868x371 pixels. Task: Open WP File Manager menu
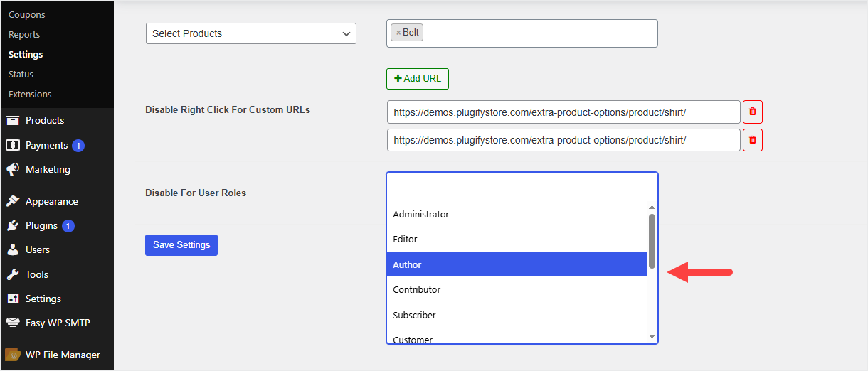tap(63, 355)
